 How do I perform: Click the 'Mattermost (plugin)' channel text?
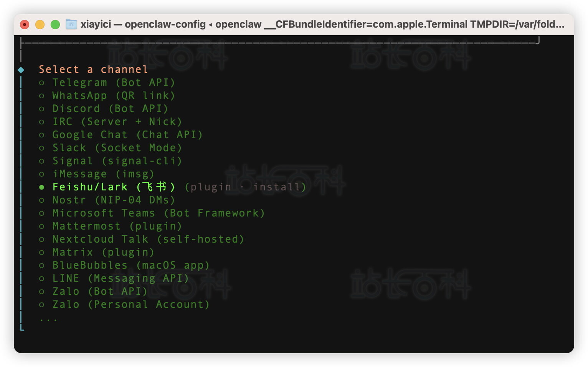117,226
